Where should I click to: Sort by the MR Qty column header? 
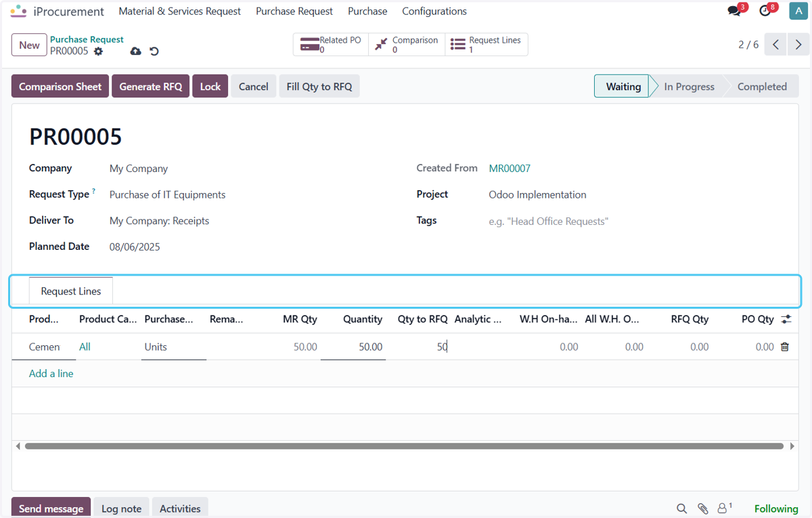[300, 319]
